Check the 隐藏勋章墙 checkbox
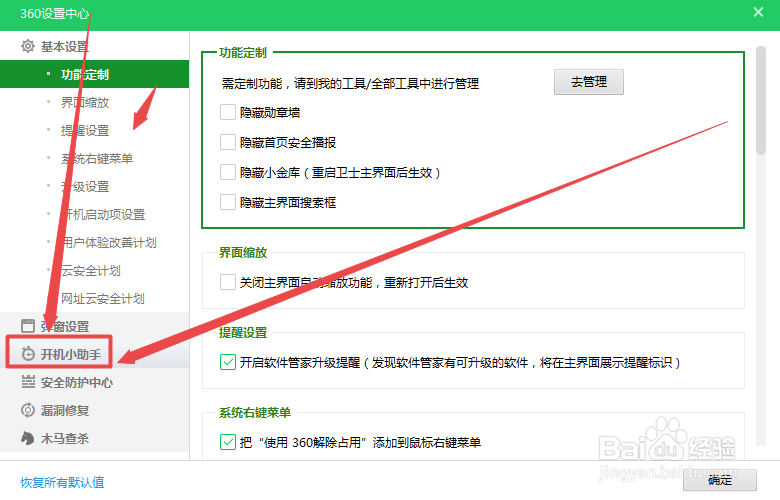Screen dimensions: 780x500 click(228, 112)
